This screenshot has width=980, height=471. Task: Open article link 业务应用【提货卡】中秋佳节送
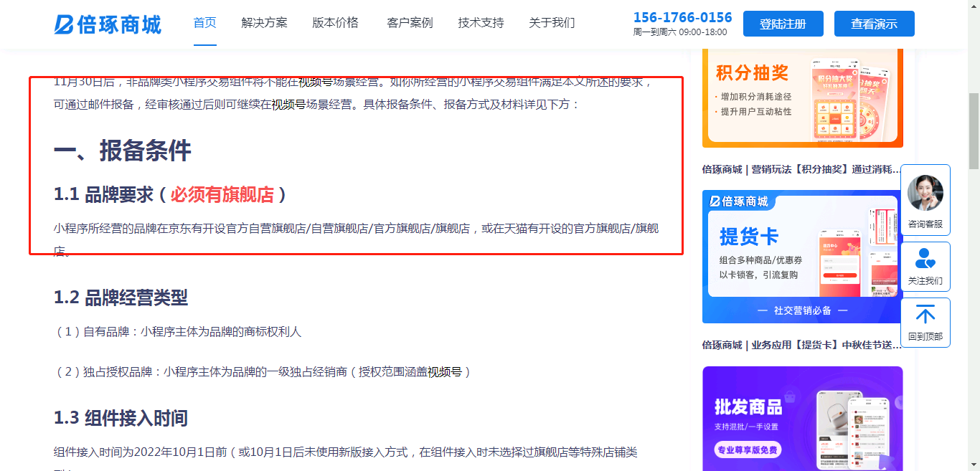[x=801, y=345]
